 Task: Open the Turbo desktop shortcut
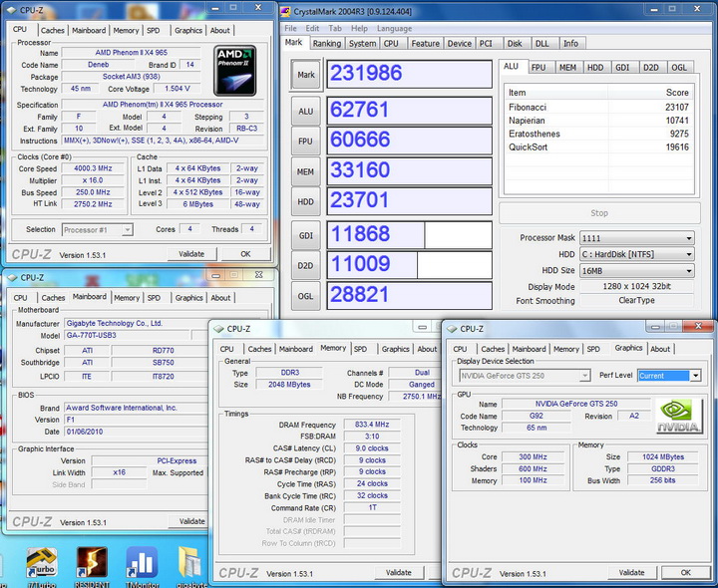41,564
